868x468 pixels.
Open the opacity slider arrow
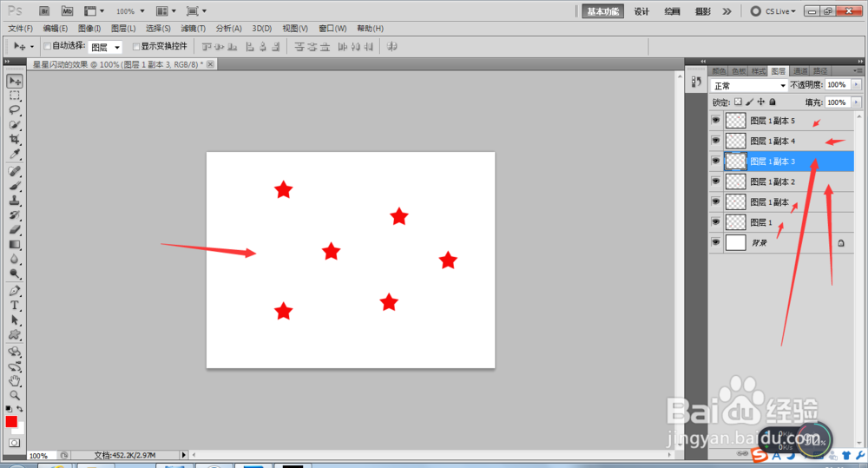[x=857, y=85]
